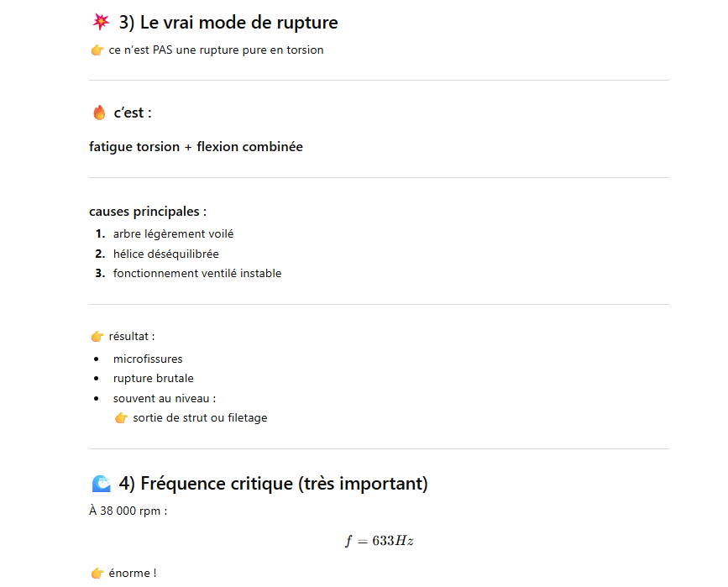Select list item "fonctionnement ventilé instable"
Image resolution: width=728 pixels, height=587 pixels.
[197, 273]
